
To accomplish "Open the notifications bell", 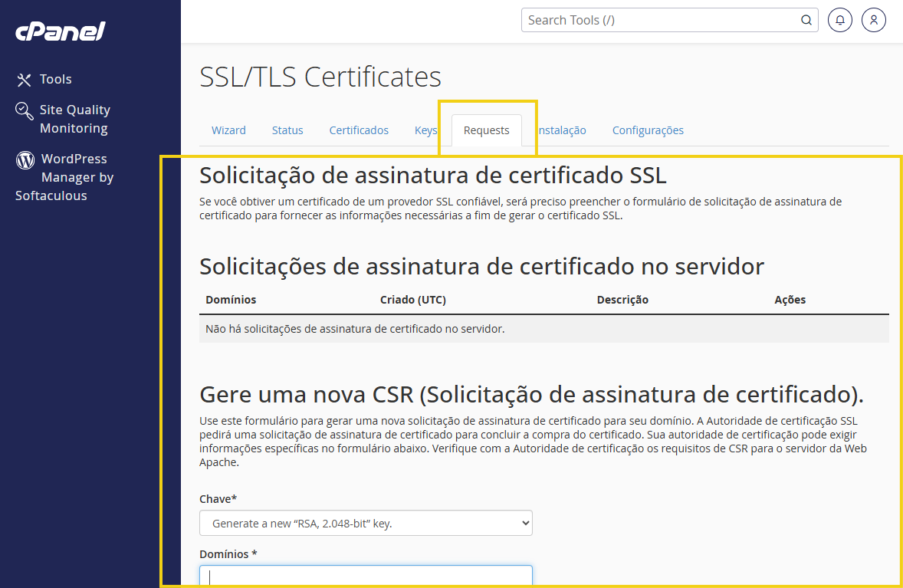I will tap(840, 20).
